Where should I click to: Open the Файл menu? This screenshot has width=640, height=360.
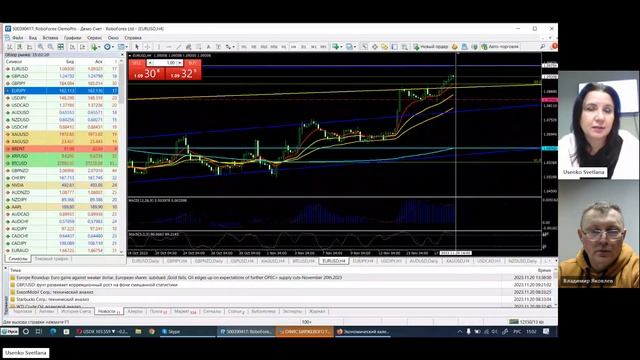pyautogui.click(x=17, y=38)
